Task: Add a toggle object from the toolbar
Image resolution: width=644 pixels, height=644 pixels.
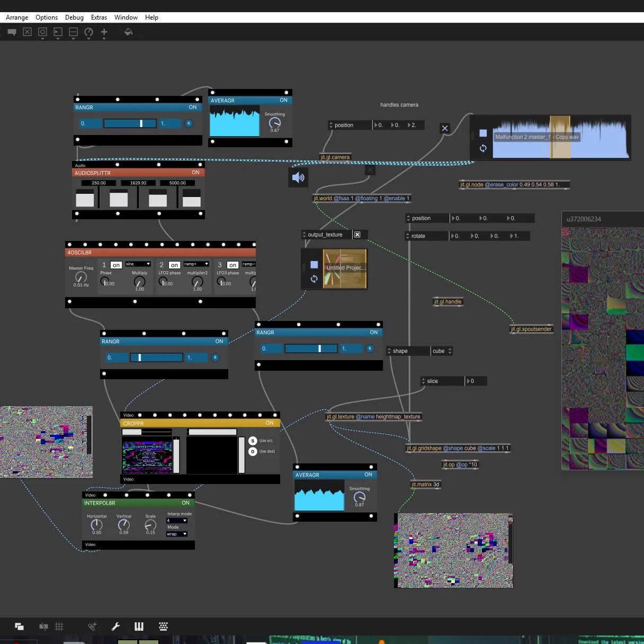Action: click(x=27, y=32)
